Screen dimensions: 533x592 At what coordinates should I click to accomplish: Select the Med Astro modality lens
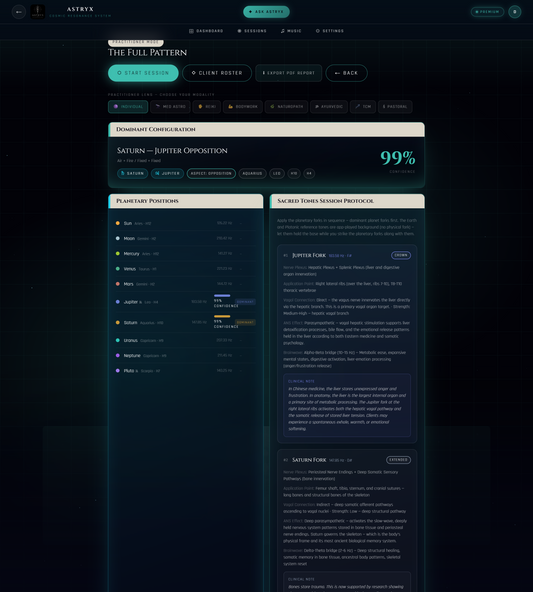pos(170,107)
